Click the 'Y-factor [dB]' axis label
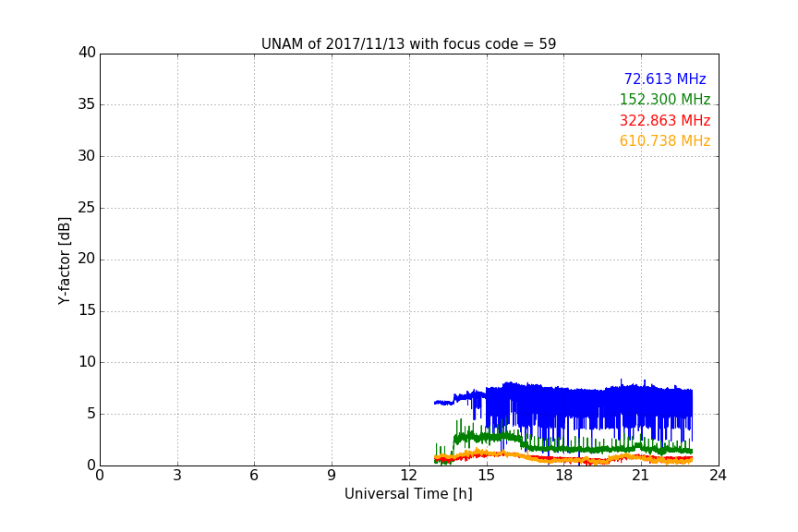 [65, 260]
